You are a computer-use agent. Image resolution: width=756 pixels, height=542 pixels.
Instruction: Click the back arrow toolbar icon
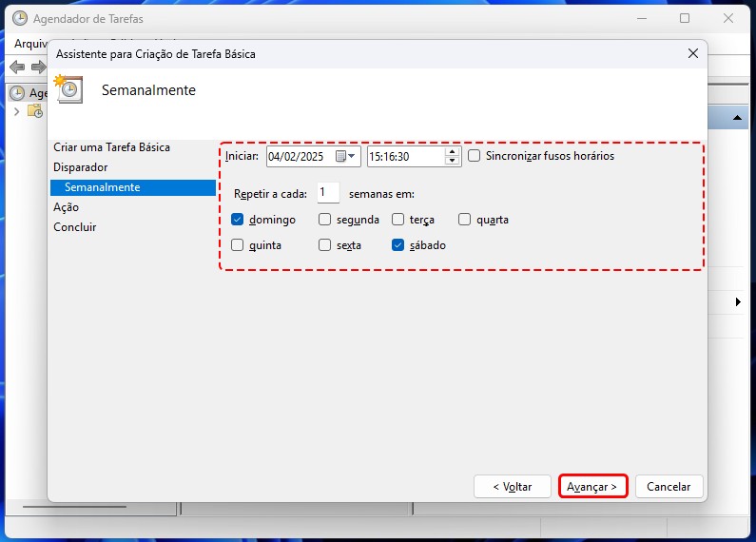(x=17, y=67)
